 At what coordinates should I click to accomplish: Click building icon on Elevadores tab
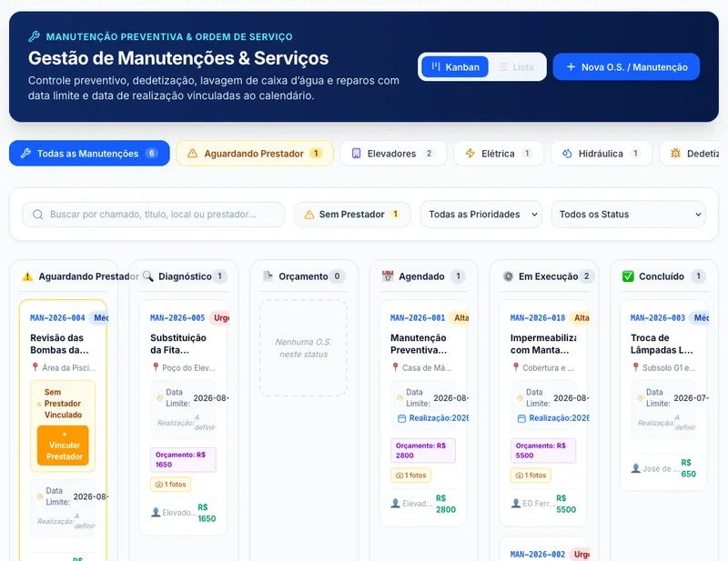tap(356, 153)
